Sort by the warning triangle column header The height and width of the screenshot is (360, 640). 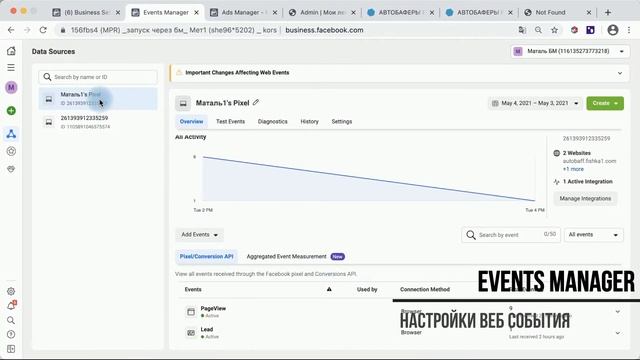pos(329,289)
